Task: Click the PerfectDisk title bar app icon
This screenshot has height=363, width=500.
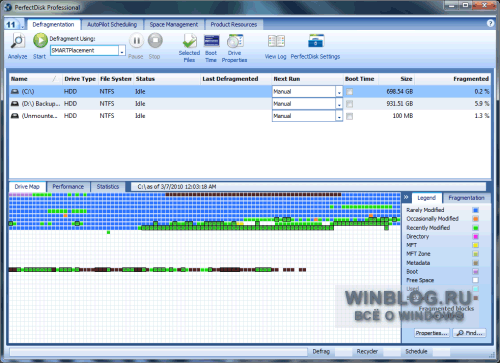Action: (x=8, y=7)
